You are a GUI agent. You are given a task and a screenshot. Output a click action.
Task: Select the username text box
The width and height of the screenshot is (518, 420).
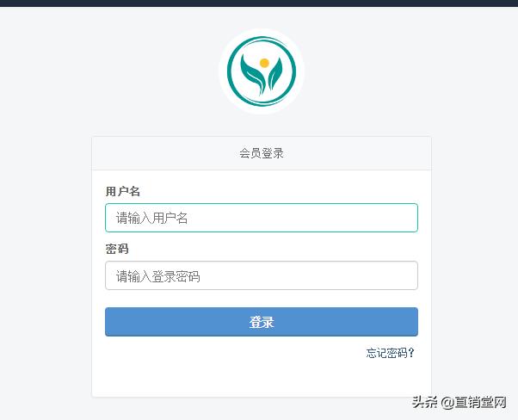click(262, 218)
